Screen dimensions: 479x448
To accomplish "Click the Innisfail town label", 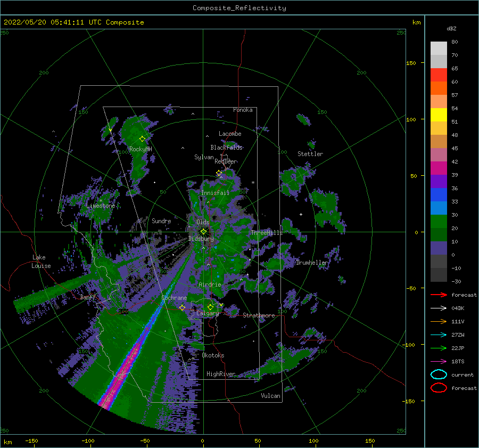I will coord(215,193).
